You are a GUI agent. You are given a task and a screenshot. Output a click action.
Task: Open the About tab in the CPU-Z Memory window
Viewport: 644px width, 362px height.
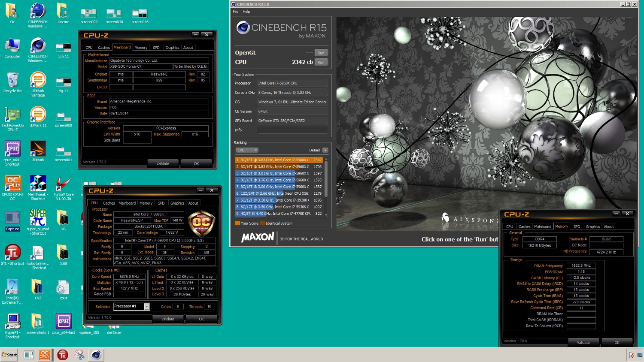pos(609,226)
